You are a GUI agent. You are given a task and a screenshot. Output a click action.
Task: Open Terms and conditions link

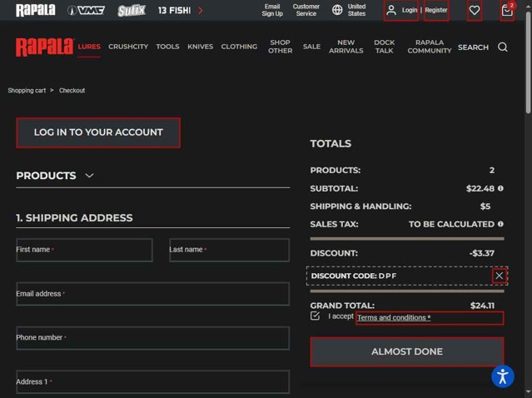coord(394,317)
